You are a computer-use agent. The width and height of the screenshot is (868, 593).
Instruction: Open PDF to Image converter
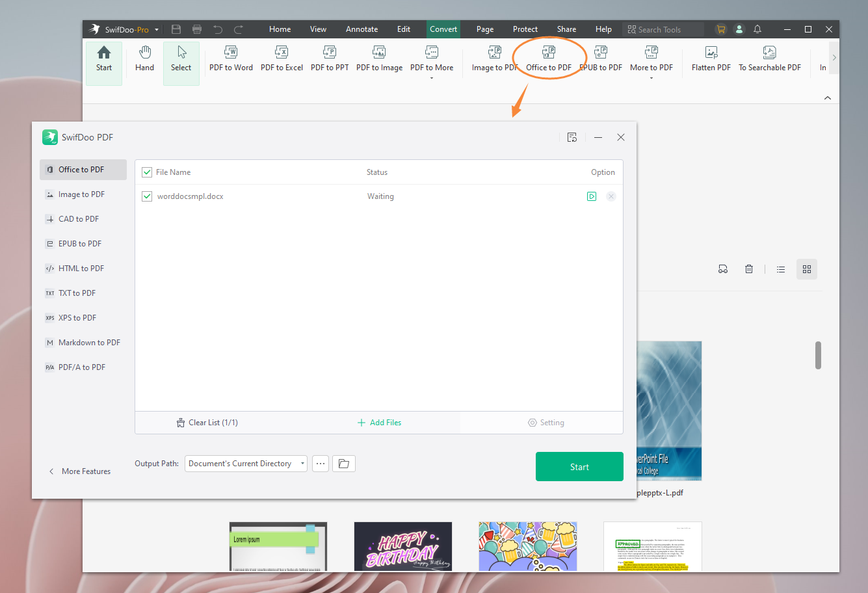click(x=379, y=59)
